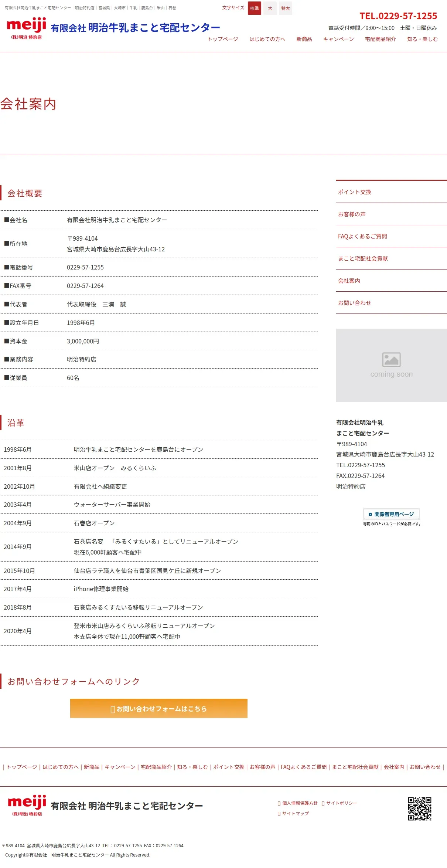Click the iPhone修理事業開始 history entry
This screenshot has height=868, width=447.
[101, 589]
